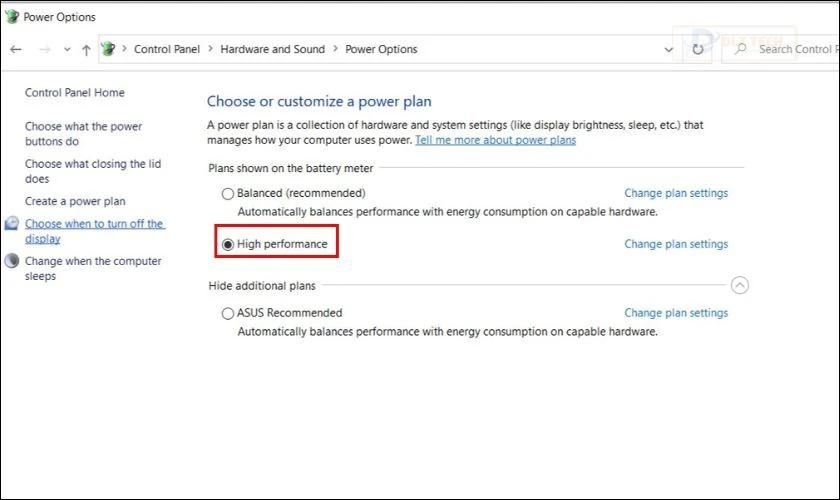Click the moon icon beside computer sleeps

[x=12, y=262]
